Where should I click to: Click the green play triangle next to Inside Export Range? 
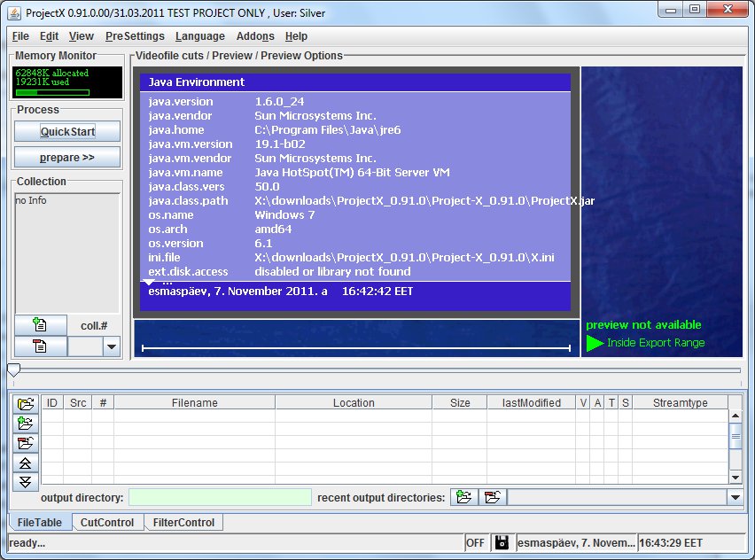coord(595,343)
